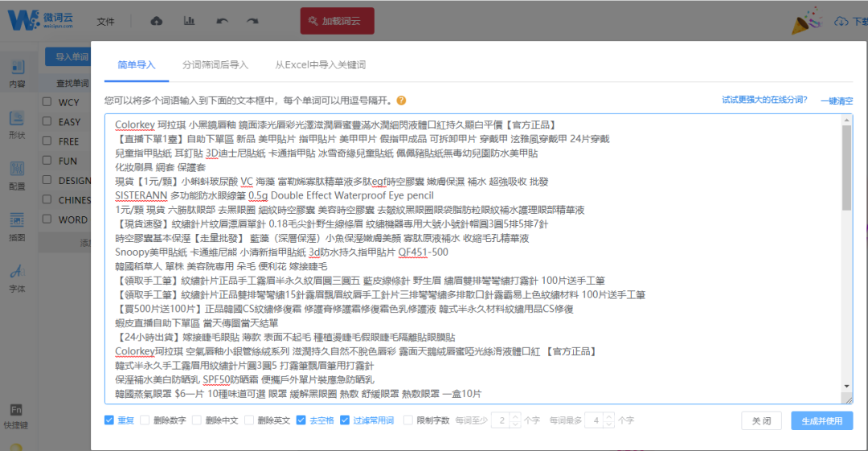Click the 微词云 logo
The image size is (868, 451).
40,21
